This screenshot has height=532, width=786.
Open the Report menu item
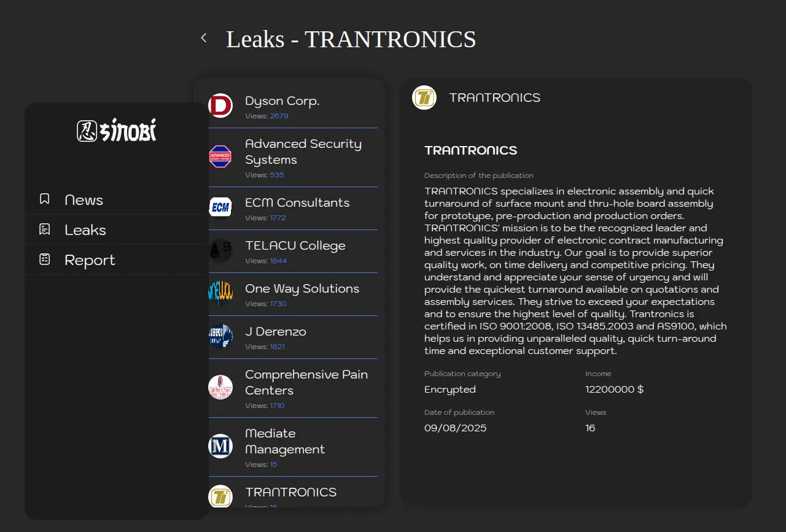[x=90, y=260]
